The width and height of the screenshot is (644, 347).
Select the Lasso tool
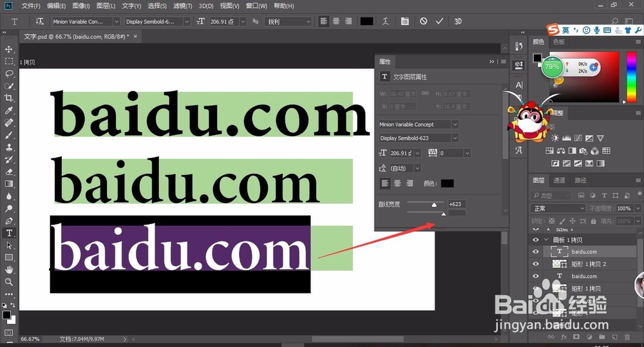pyautogui.click(x=8, y=74)
